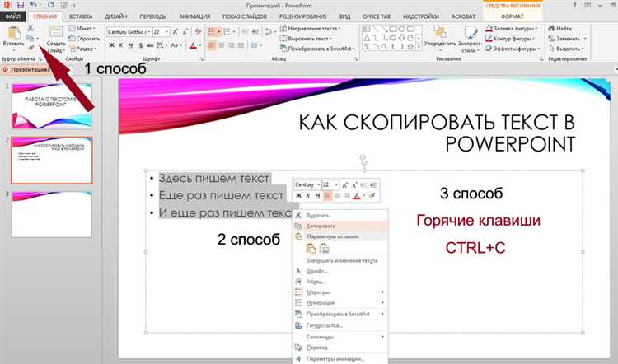This screenshot has width=618, height=364.
Task: Select slide 1 thumbnail in slide panel
Action: click(52, 106)
